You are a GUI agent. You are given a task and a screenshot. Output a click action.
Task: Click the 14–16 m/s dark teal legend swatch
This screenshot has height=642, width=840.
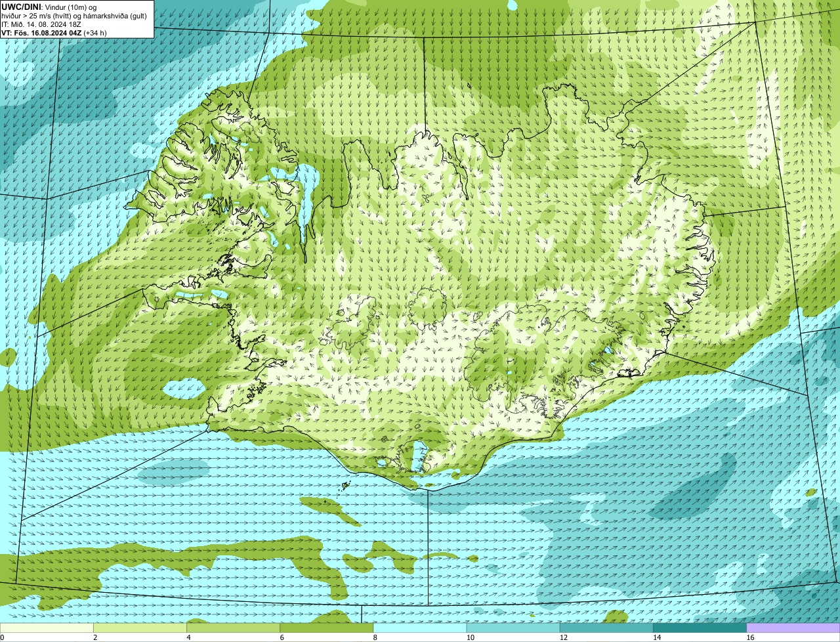700,628
